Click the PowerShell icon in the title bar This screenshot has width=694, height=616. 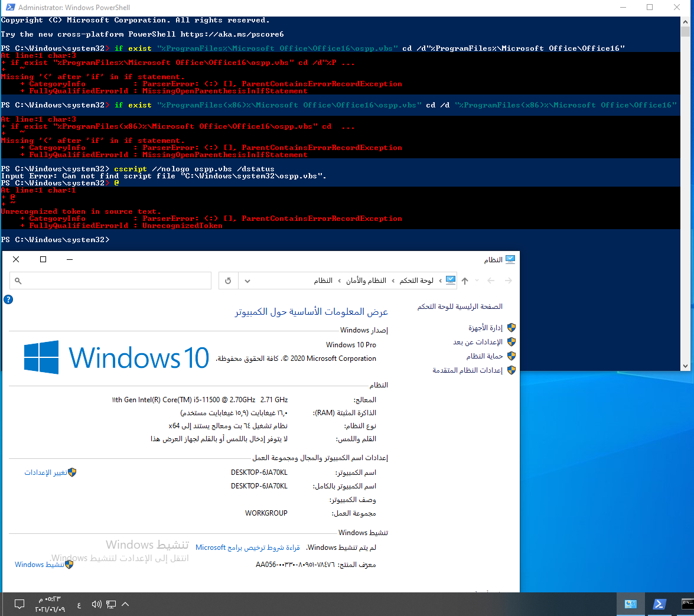coord(10,7)
